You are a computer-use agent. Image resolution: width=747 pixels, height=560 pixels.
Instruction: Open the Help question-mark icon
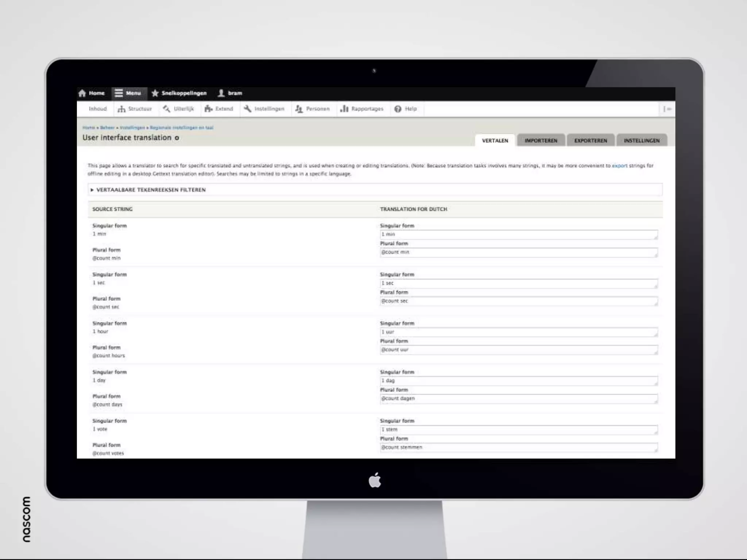click(x=398, y=109)
